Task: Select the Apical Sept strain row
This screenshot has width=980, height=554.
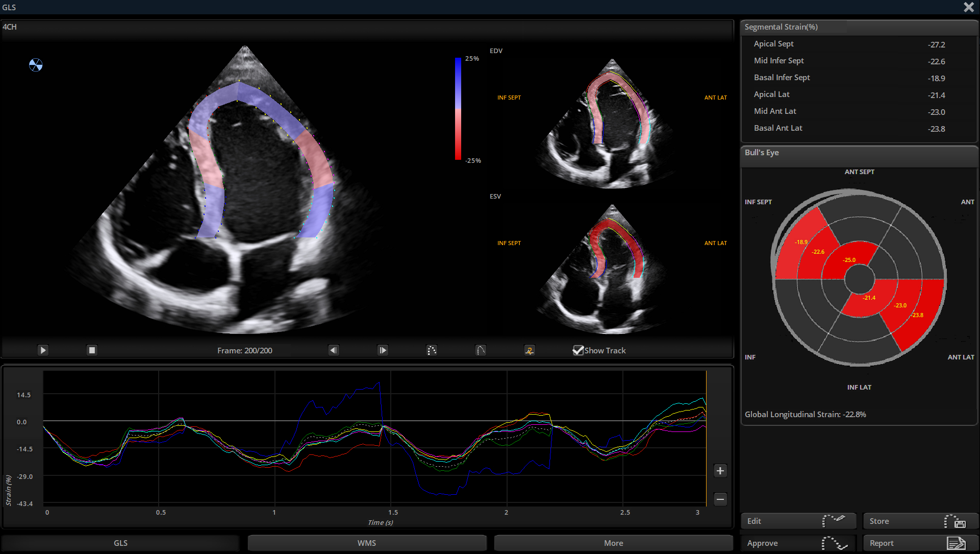Action: (x=859, y=44)
